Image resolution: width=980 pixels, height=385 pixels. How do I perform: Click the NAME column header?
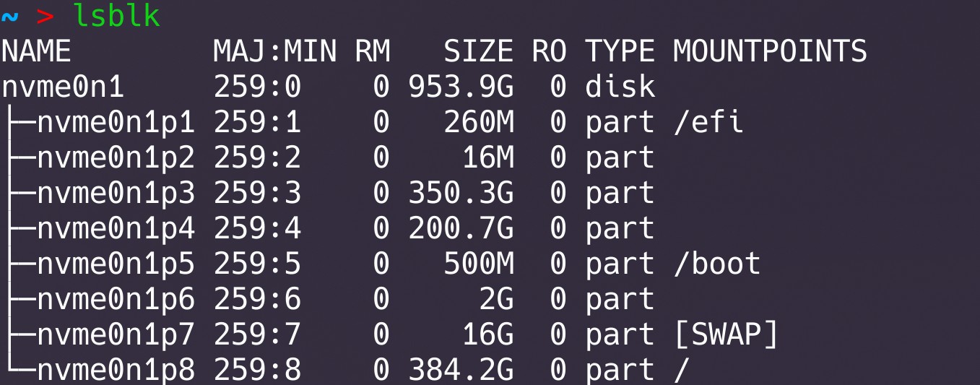tap(36, 52)
